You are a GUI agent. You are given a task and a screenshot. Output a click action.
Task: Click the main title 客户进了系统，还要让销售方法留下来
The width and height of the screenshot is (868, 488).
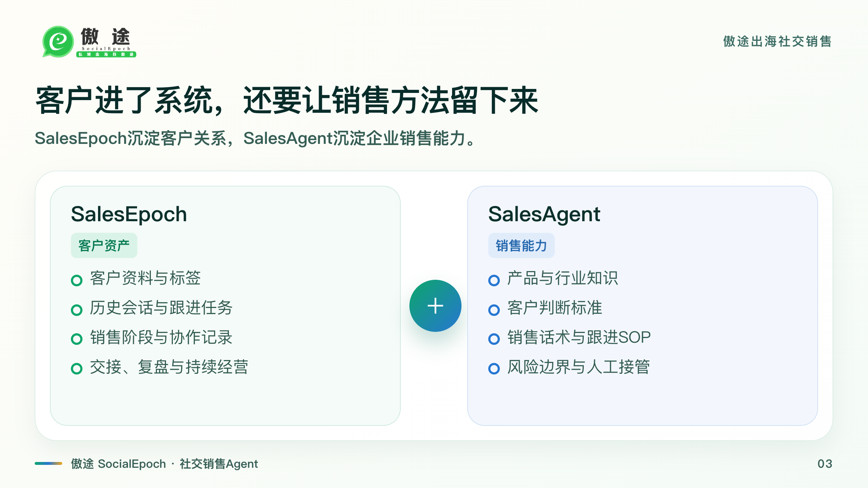[x=287, y=100]
